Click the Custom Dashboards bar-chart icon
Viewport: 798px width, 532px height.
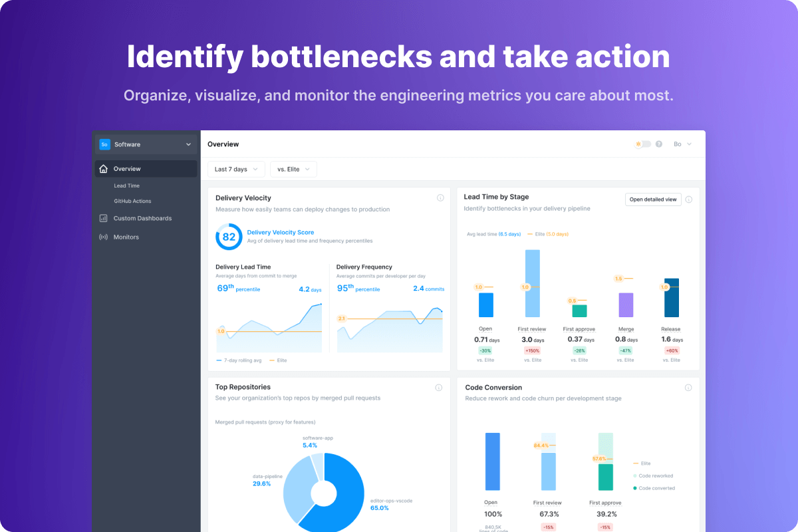(103, 218)
